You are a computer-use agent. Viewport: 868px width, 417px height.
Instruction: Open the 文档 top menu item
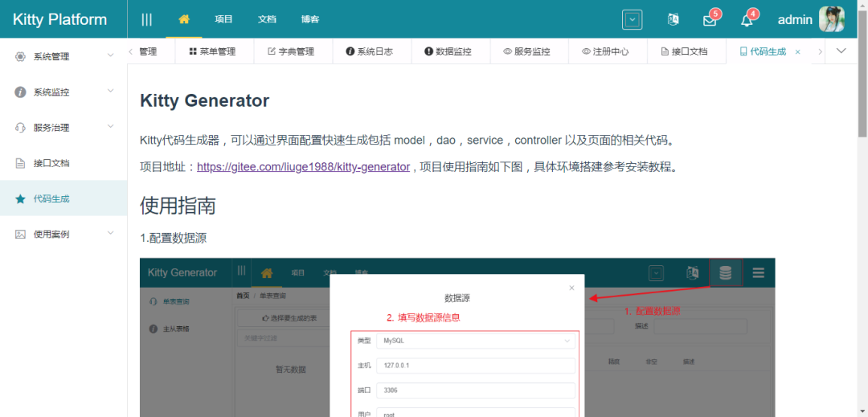point(267,18)
